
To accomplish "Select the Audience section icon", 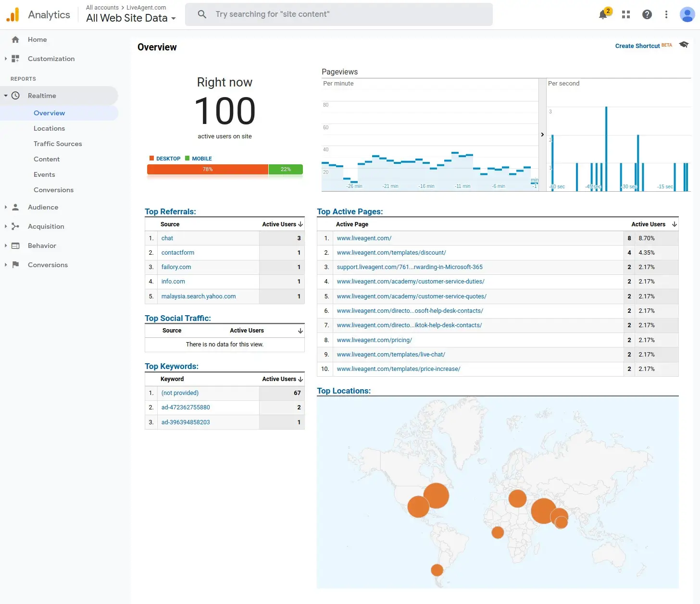I will pyautogui.click(x=15, y=207).
